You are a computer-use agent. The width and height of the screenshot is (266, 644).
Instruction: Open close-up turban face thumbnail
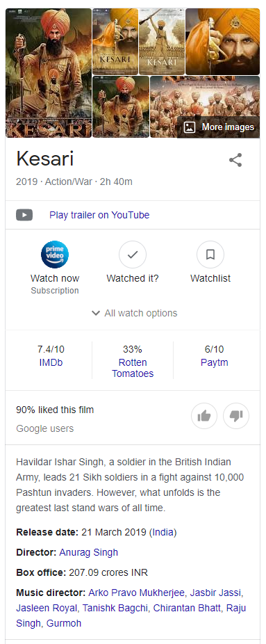pyautogui.click(x=222, y=42)
